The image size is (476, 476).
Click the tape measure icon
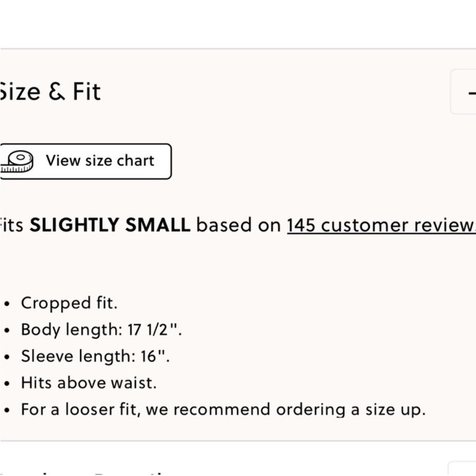(16, 161)
